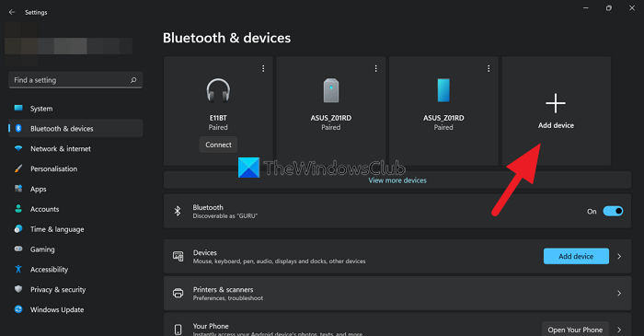Open Apps settings label
This screenshot has height=336, width=644.
point(39,189)
